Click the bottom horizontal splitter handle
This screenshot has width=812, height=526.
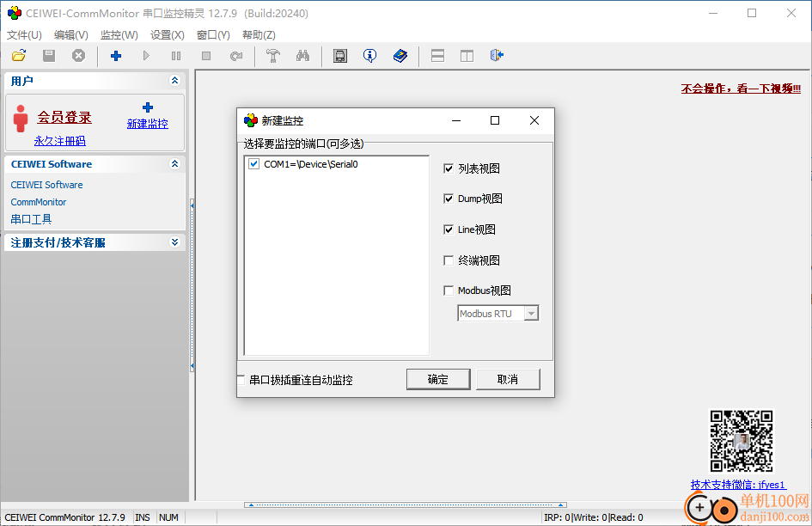click(406, 505)
